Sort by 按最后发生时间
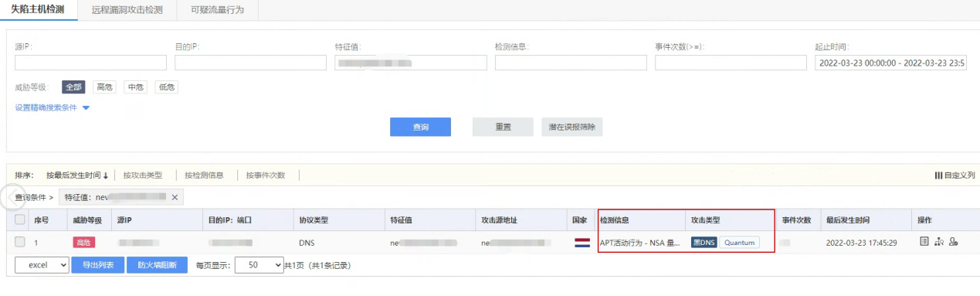The height and width of the screenshot is (296, 980). [x=77, y=175]
